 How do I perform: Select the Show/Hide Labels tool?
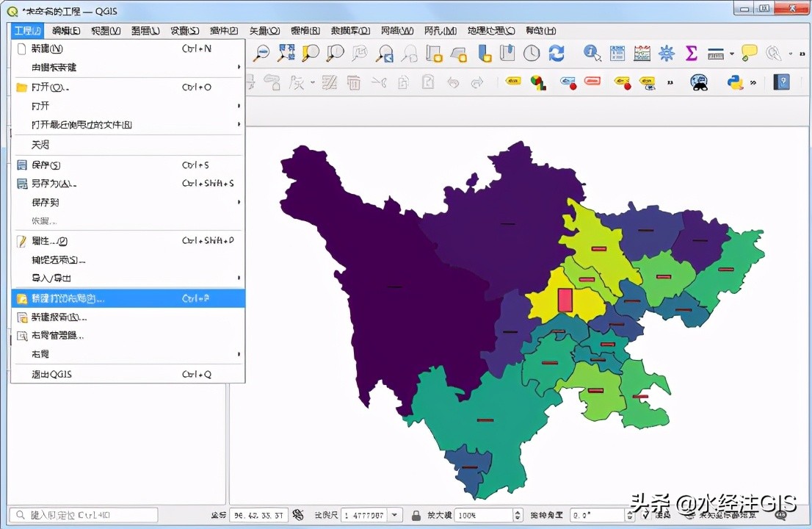647,82
